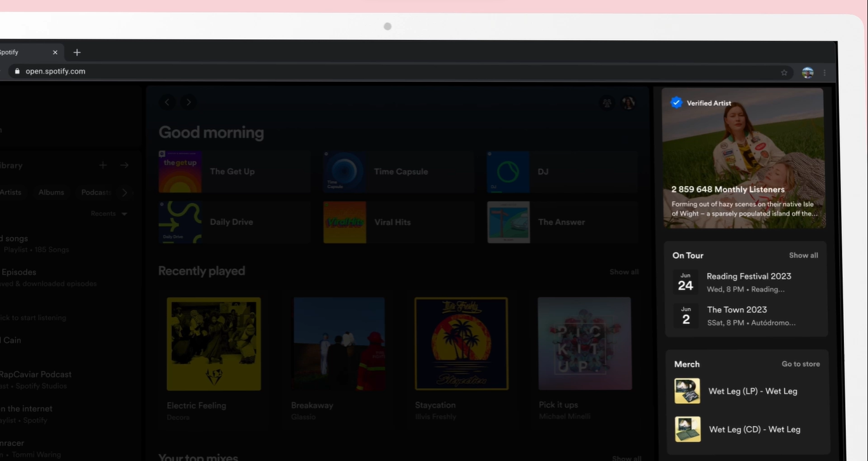Viewport: 868px width, 461px height.
Task: Click the site lock icon
Action: click(17, 72)
